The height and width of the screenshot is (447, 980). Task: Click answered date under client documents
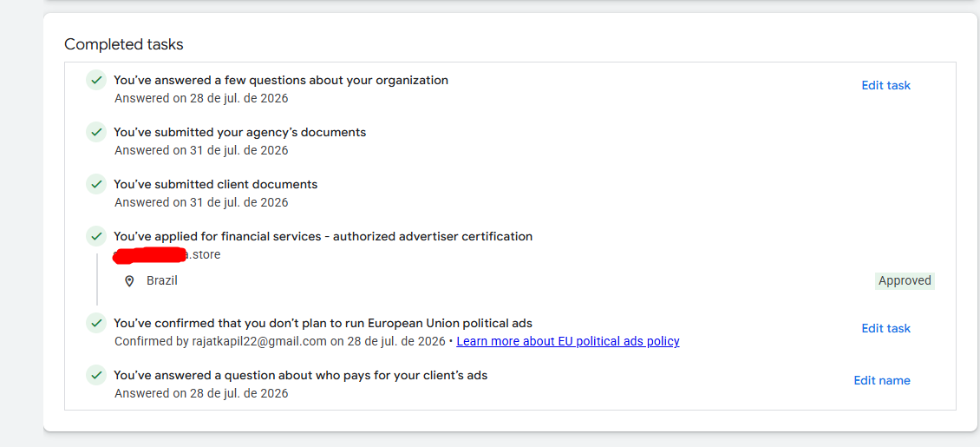201,202
